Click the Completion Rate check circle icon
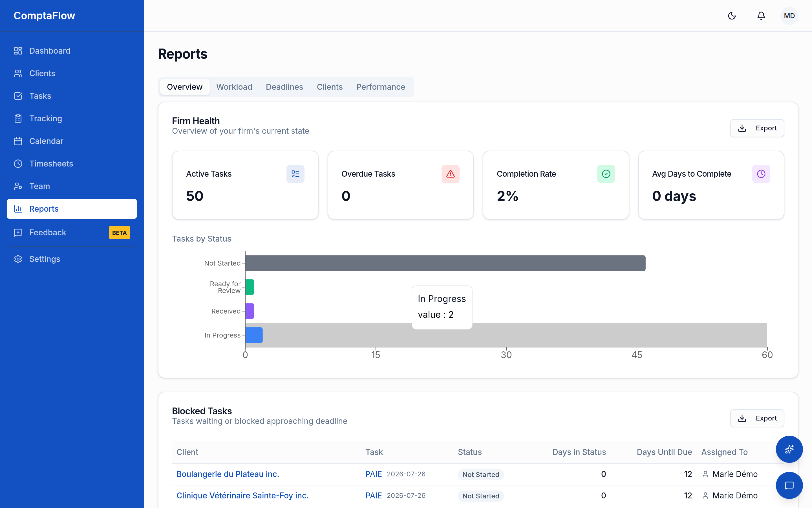This screenshot has height=508, width=812. (606, 174)
